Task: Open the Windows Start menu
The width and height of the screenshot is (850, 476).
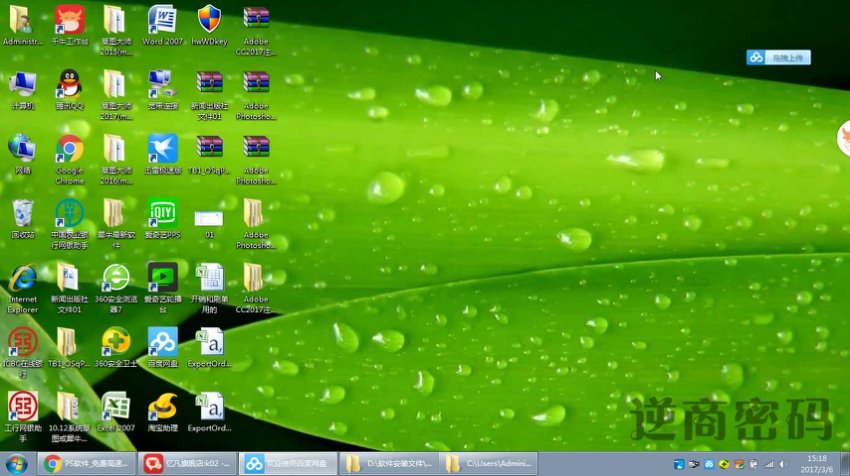Action: coord(17,464)
